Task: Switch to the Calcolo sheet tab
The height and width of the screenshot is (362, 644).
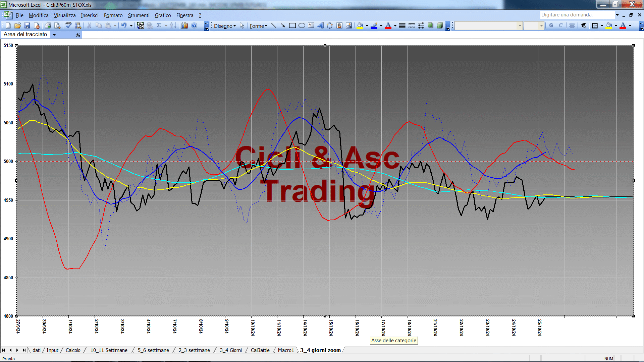Action: [x=73, y=350]
